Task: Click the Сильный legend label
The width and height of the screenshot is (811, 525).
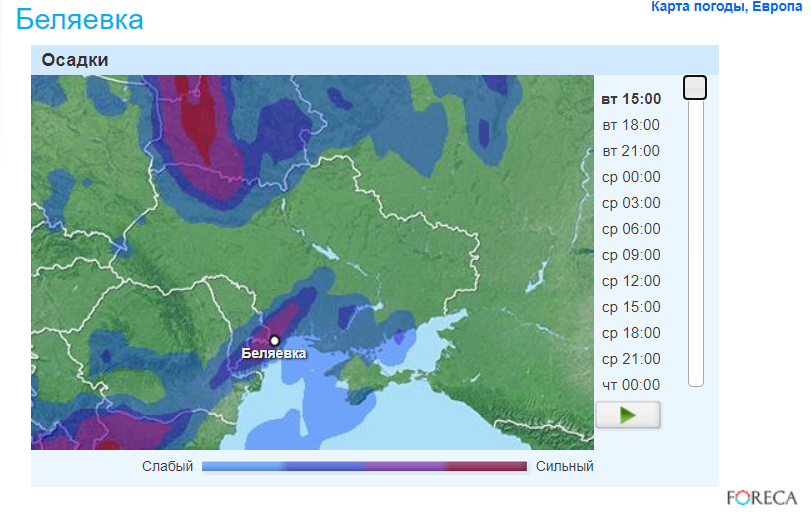Action: coord(564,467)
